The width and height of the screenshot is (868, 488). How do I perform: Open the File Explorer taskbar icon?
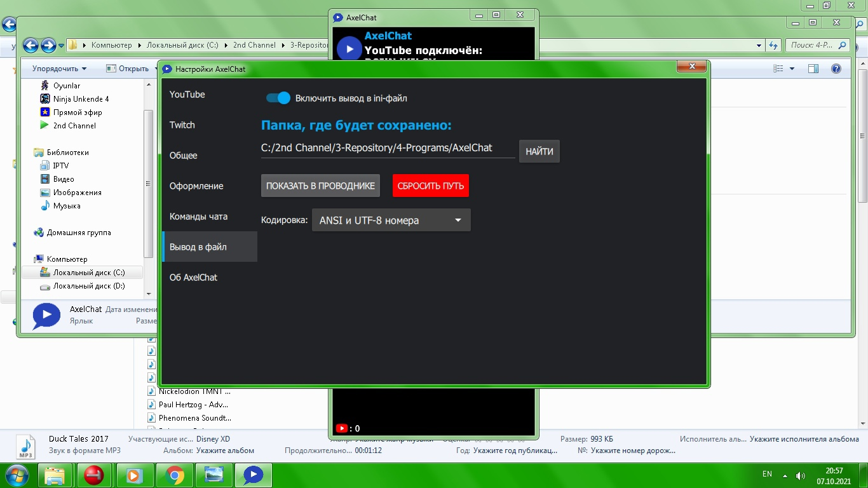(x=56, y=475)
